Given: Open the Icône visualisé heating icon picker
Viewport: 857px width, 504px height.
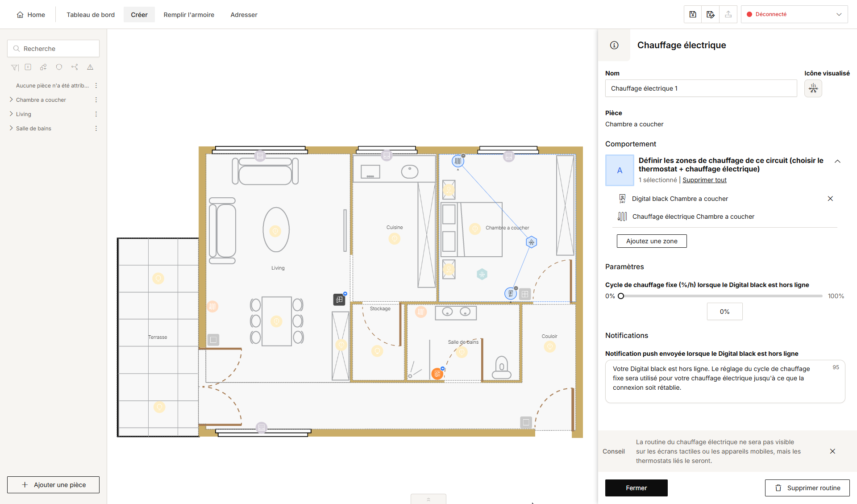Looking at the screenshot, I should (813, 88).
